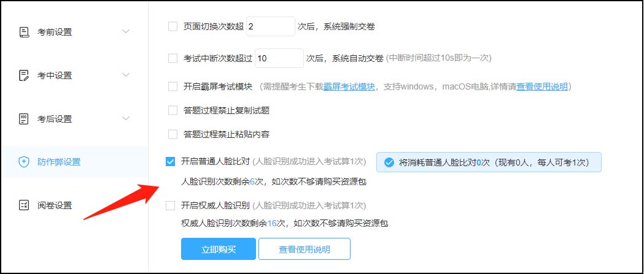
Task: Click the 阅卷设置 checklist icon
Action: pyautogui.click(x=24, y=205)
